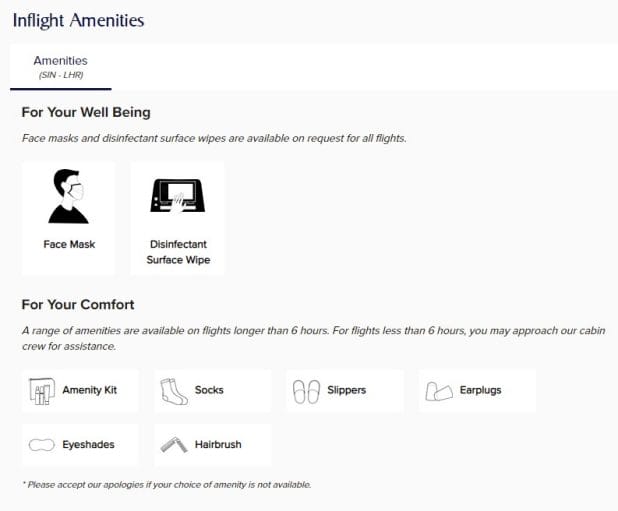This screenshot has height=511, width=618.
Task: Select the Face Mask label
Action: click(69, 244)
